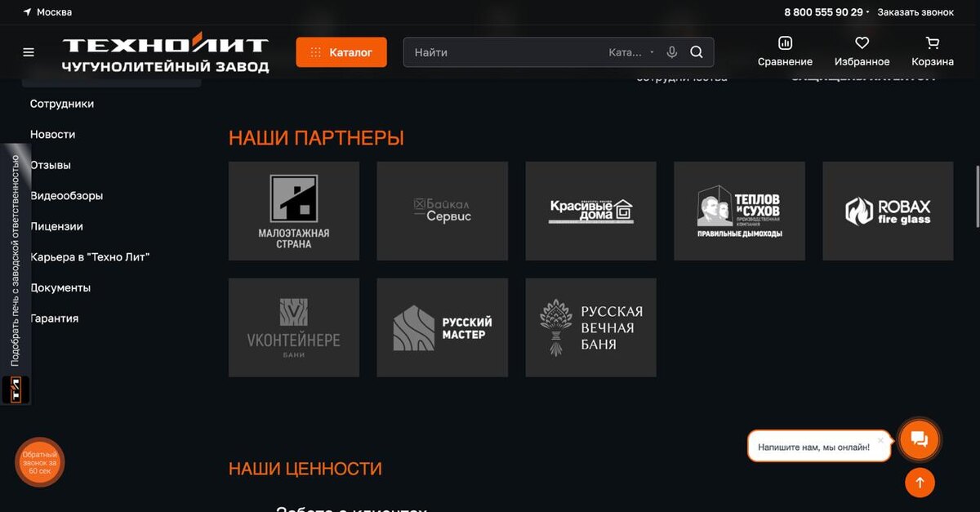Click the scroll-to-top arrow button

[920, 483]
